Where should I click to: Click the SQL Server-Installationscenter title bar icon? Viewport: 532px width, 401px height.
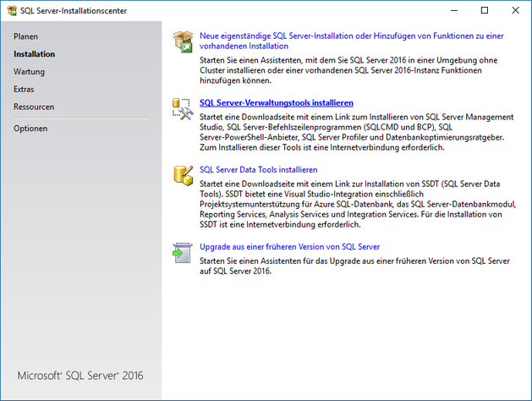pyautogui.click(x=12, y=10)
